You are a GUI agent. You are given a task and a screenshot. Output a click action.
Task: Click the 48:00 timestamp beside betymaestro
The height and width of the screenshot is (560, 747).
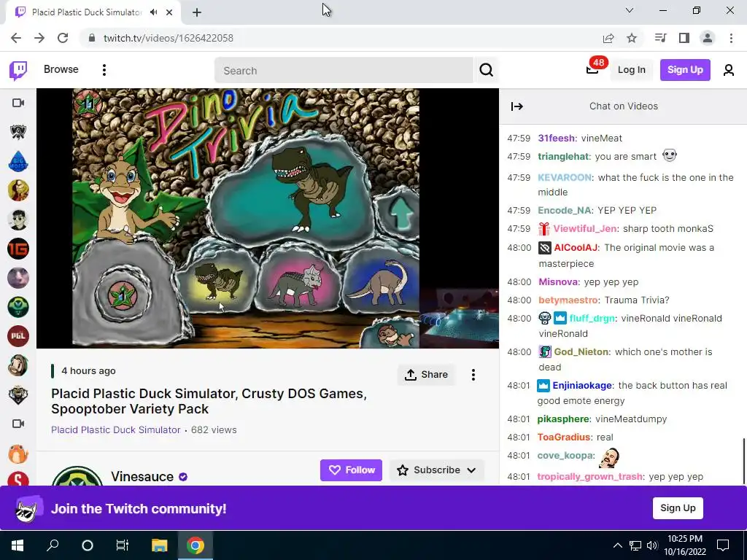click(x=519, y=300)
